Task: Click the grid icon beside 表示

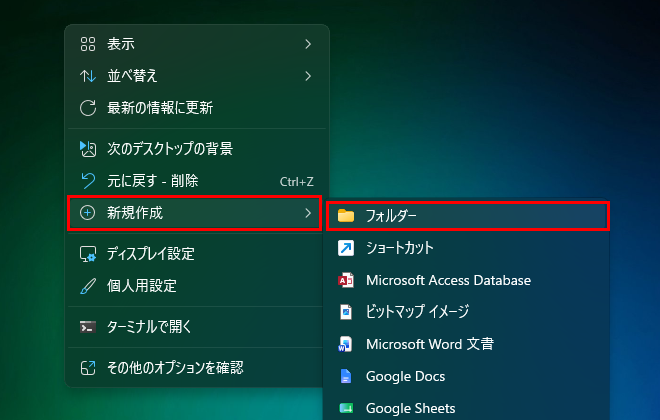Action: point(88,44)
